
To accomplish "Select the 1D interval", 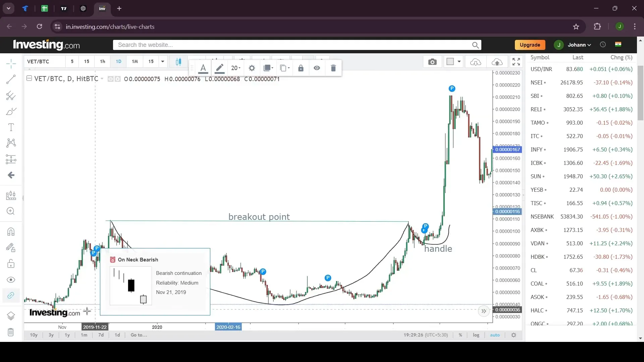I will (x=118, y=62).
